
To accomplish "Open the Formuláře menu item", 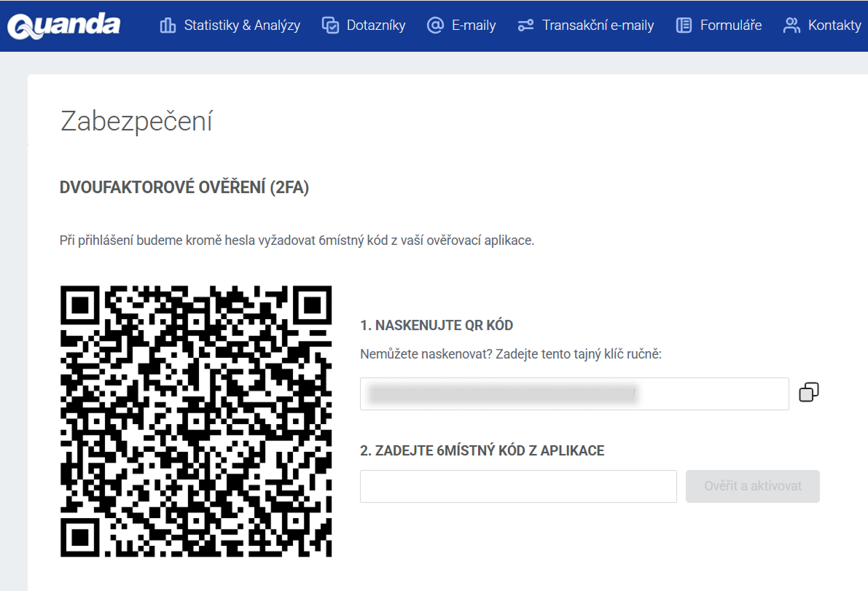I will pos(731,26).
